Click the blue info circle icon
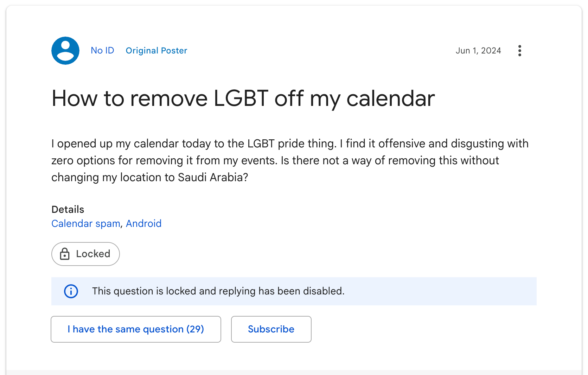Screen dimensions: 588x375 point(71,291)
